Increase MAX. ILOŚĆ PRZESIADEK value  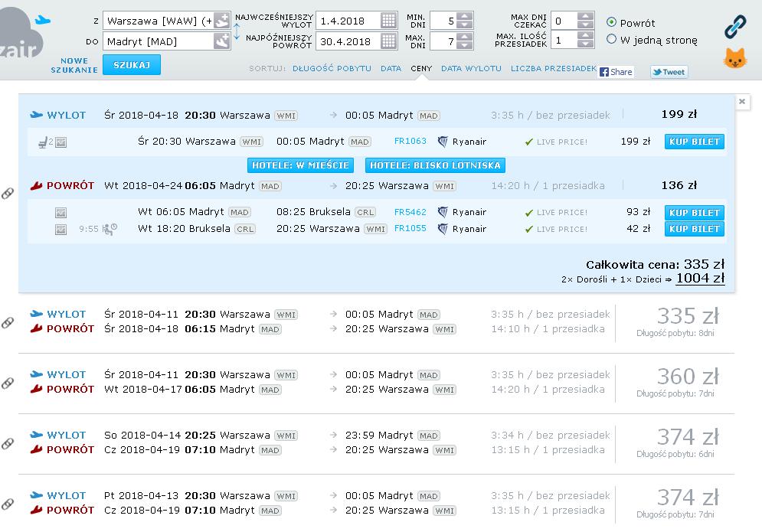pos(586,36)
